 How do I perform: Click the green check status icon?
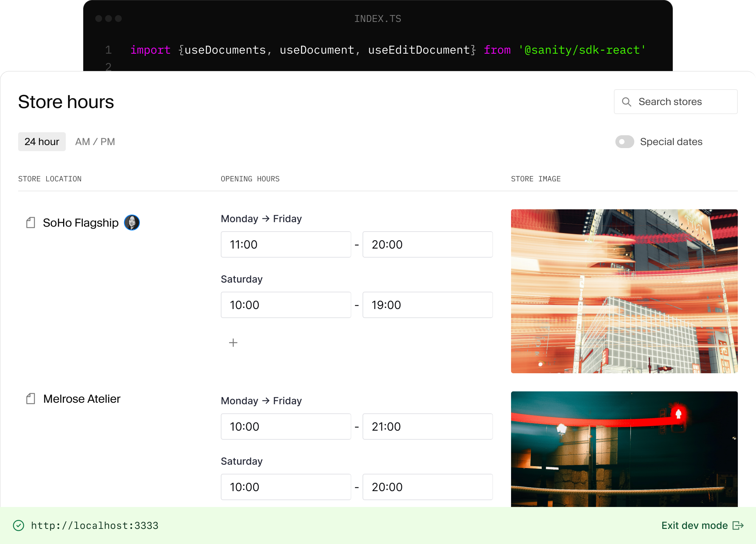point(19,525)
